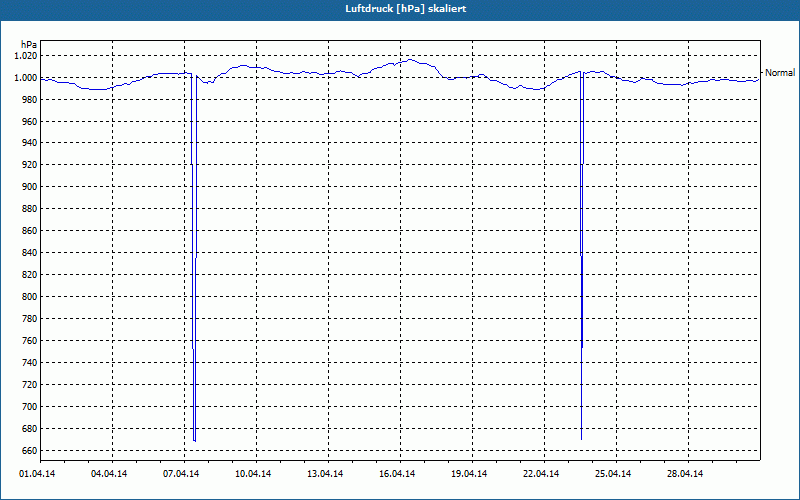Image resolution: width=800 pixels, height=500 pixels.
Task: Click the 660 y-axis value
Action: (30, 451)
